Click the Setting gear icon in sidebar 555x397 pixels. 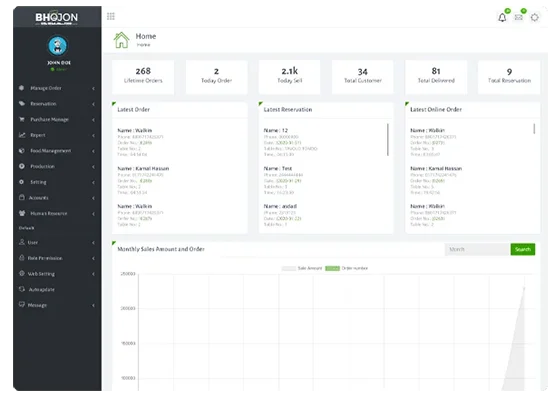(x=22, y=182)
